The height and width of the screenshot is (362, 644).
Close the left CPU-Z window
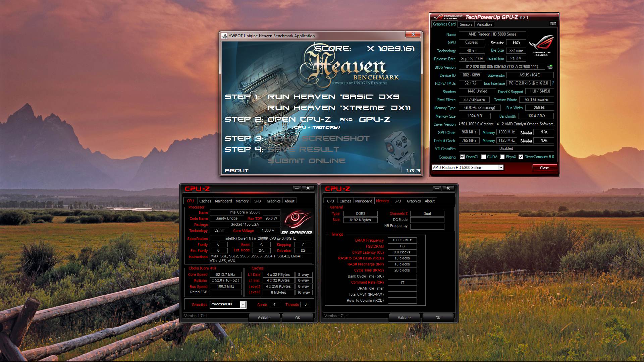[308, 188]
